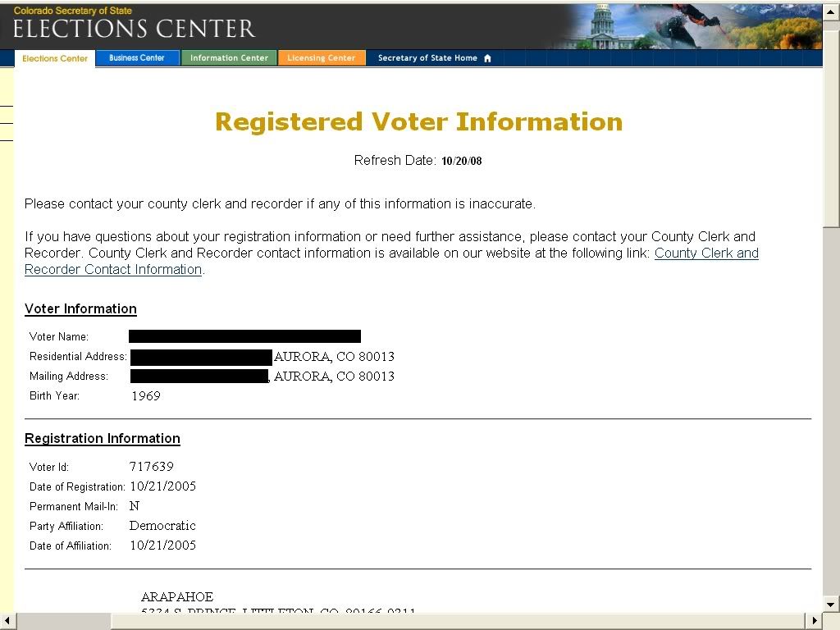Viewport: 840px width, 630px height.
Task: Click the home icon beside Secretary of State Home
Action: 487,58
